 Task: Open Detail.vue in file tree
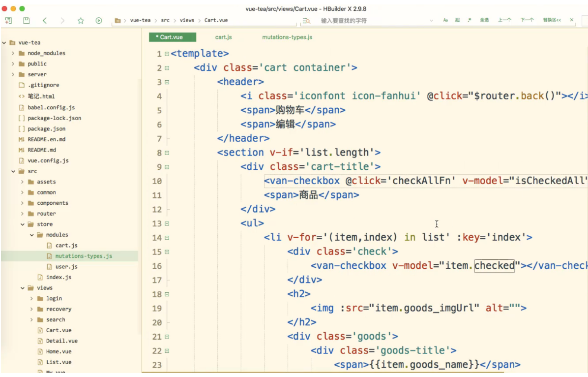tap(62, 341)
